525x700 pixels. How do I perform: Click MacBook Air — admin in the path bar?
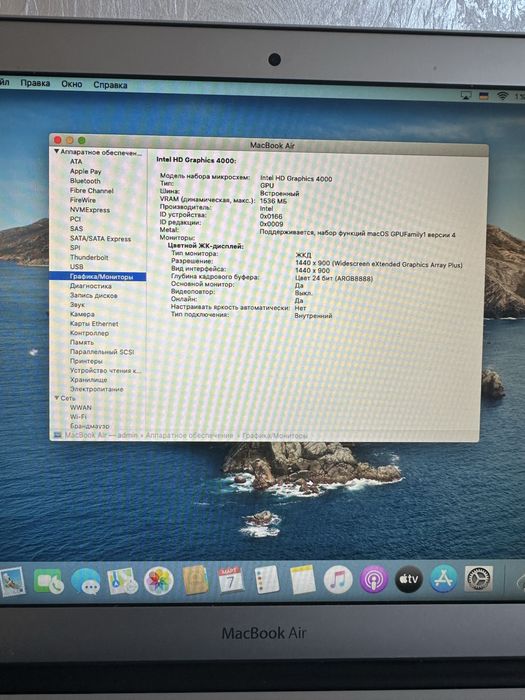(x=101, y=435)
